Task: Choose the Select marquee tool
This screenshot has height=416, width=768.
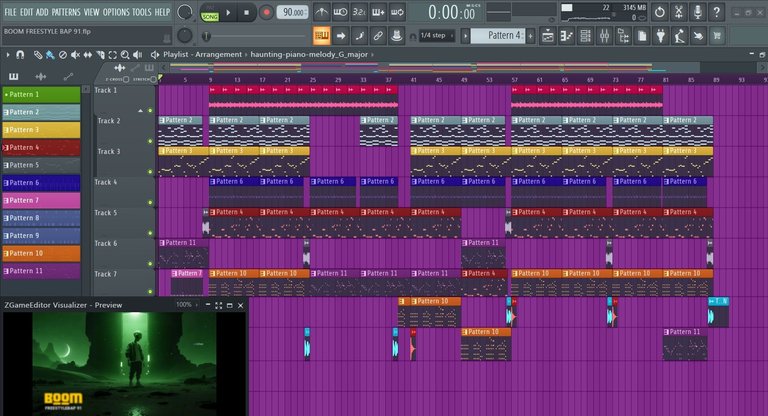Action: point(113,54)
